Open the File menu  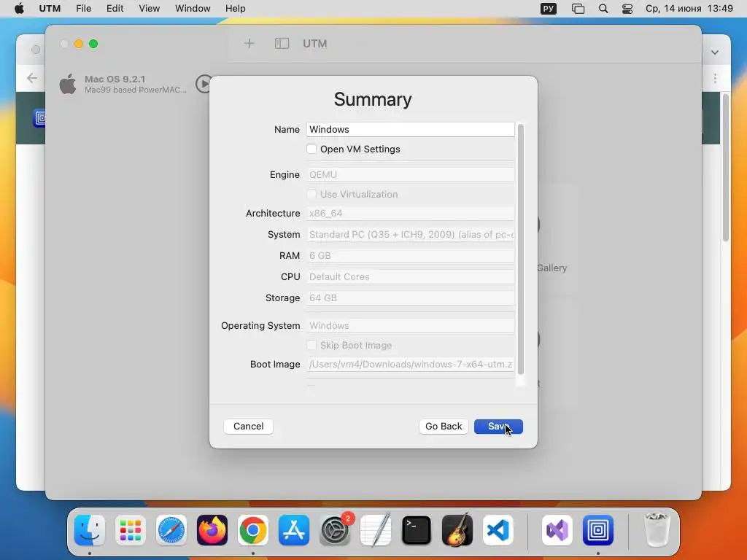coord(83,9)
